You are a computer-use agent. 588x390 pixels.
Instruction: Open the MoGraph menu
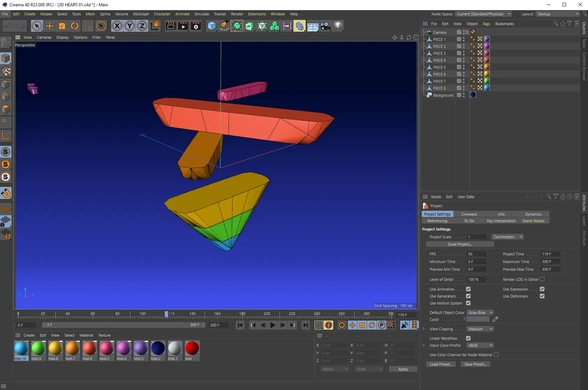(x=141, y=14)
